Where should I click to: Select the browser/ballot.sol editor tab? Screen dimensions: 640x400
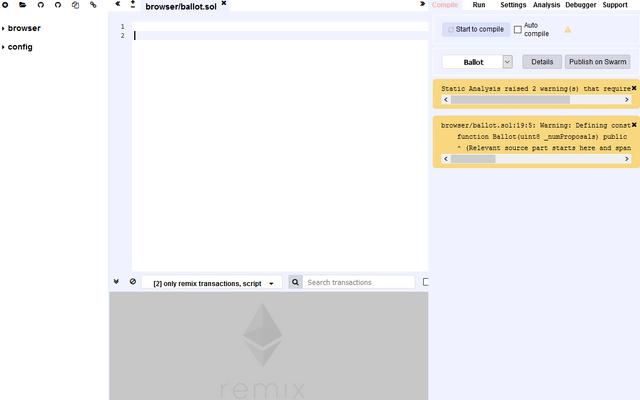181,7
